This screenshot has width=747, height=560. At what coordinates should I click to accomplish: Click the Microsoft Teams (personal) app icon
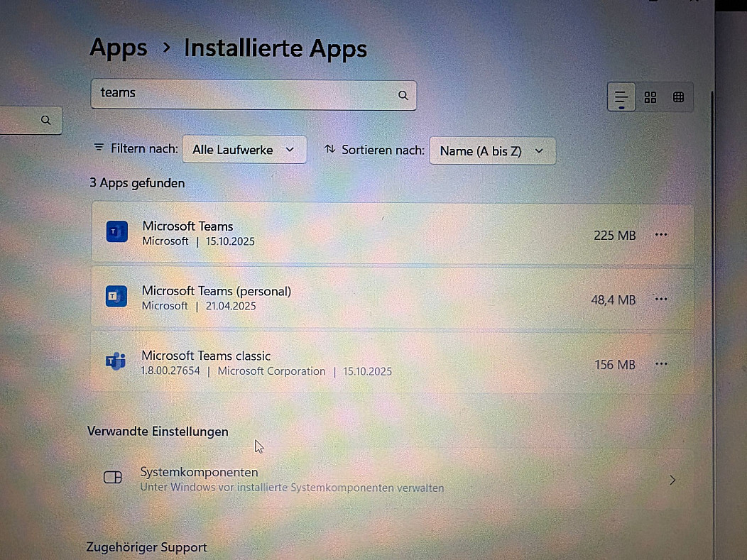click(116, 297)
